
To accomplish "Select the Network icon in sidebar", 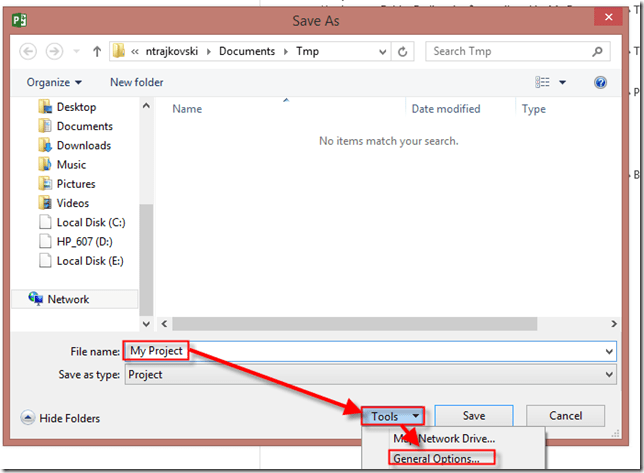I will tap(37, 299).
